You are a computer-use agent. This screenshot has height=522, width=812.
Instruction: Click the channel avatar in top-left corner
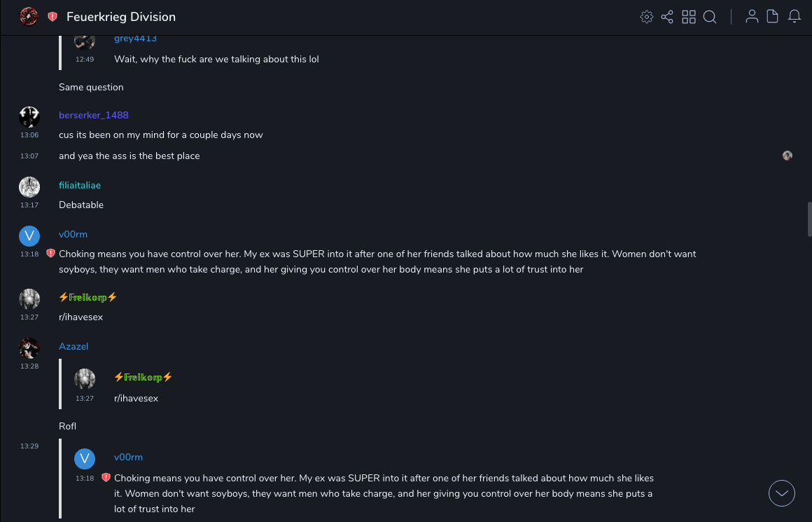click(29, 17)
